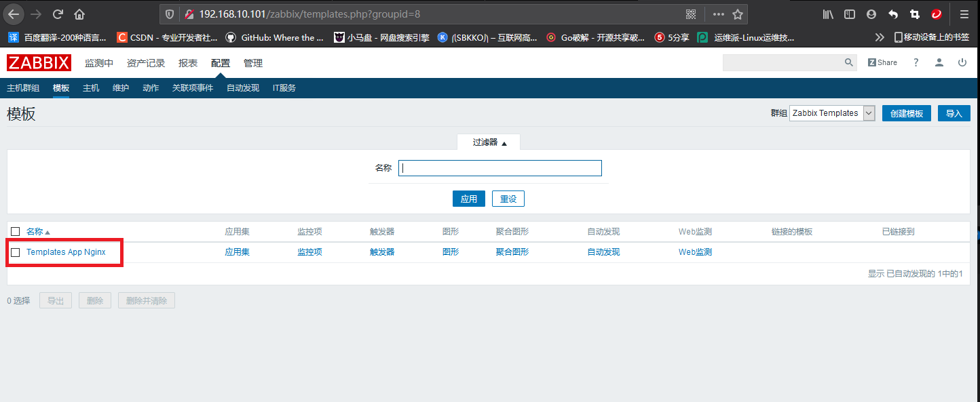Open 自动发现 link in Nginx row
The height and width of the screenshot is (402, 980).
point(603,252)
